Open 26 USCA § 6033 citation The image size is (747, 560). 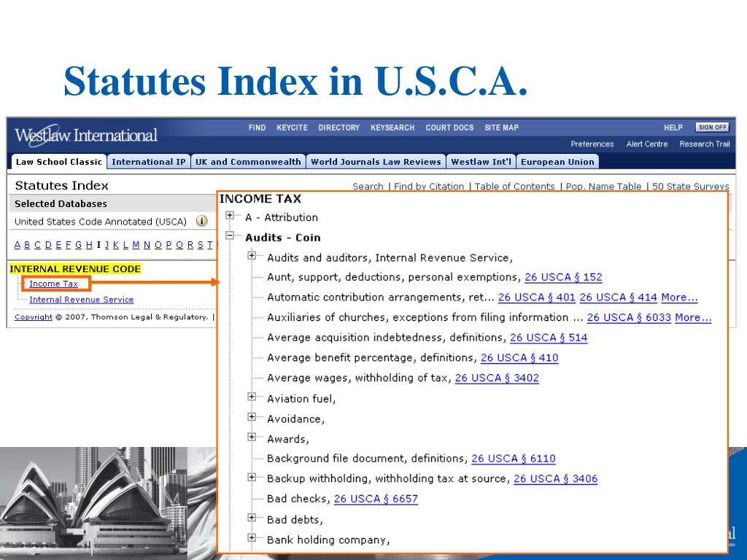pos(629,317)
